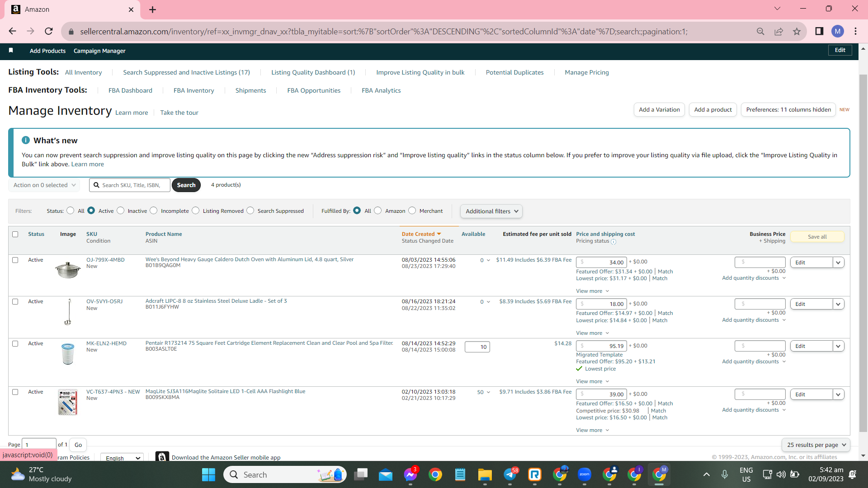Open the 25 results per page dropdown

coord(816,445)
